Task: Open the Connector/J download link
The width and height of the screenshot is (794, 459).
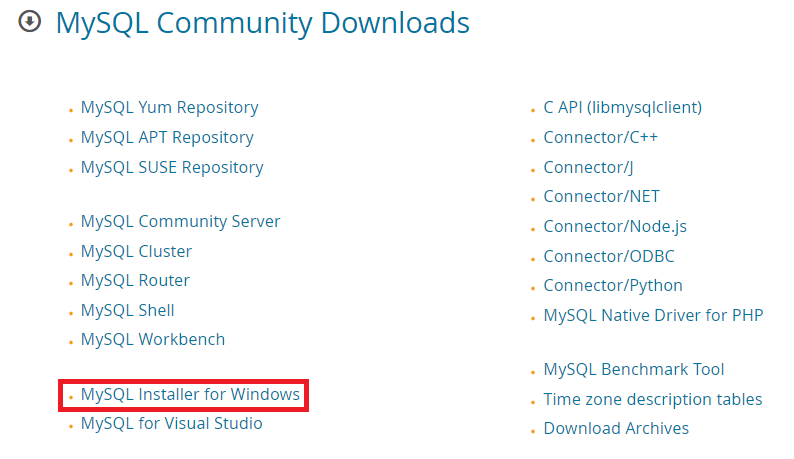Action: 588,167
